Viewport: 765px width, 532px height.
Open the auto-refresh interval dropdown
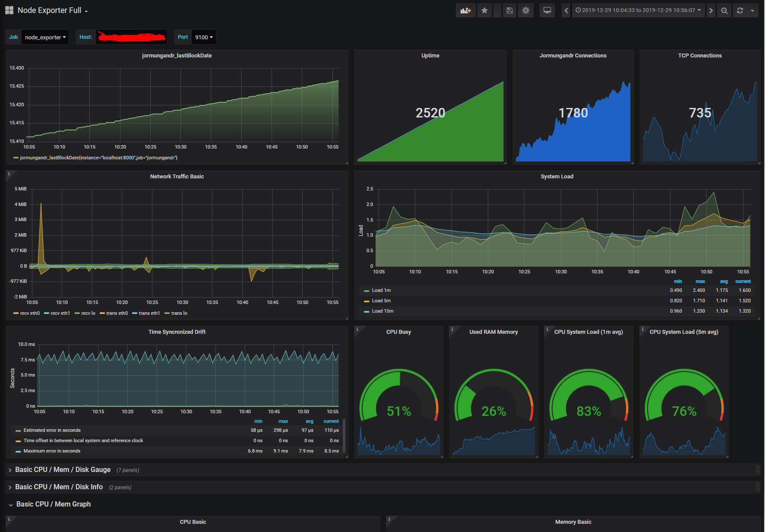(x=753, y=10)
